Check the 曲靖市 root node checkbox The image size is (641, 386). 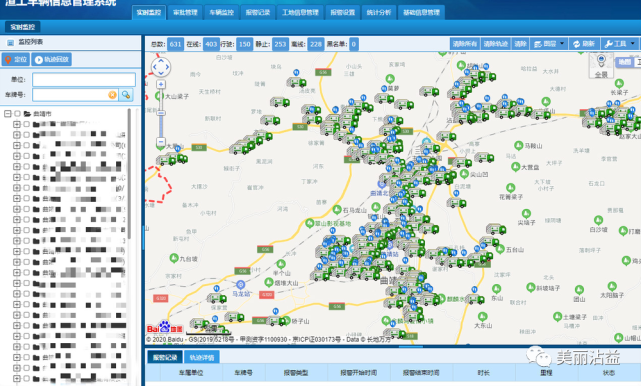(17, 114)
